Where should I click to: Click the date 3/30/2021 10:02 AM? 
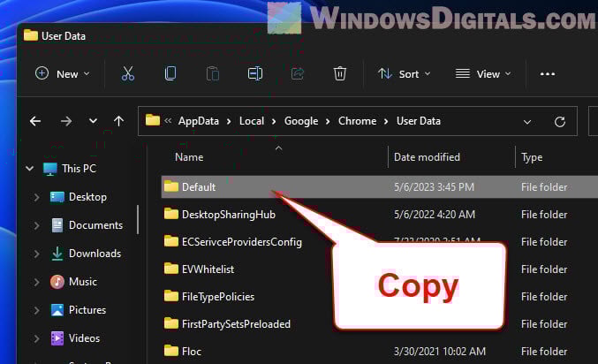tap(440, 352)
